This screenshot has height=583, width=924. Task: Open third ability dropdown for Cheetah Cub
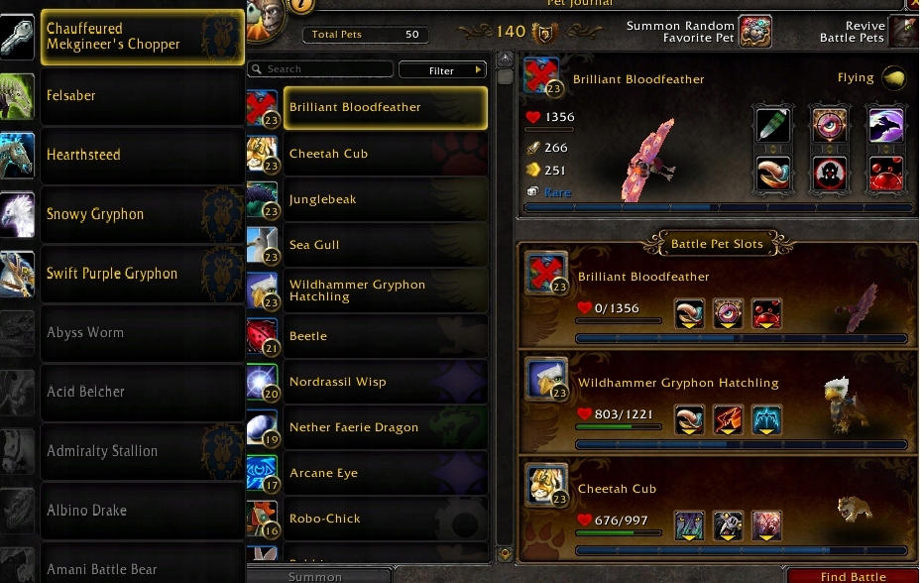tap(766, 525)
